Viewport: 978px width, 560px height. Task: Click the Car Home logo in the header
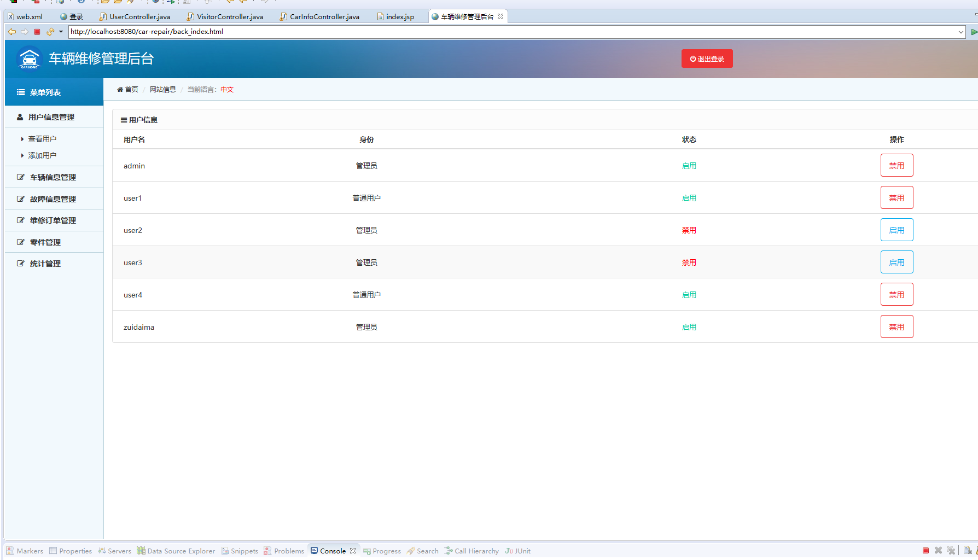tap(29, 58)
